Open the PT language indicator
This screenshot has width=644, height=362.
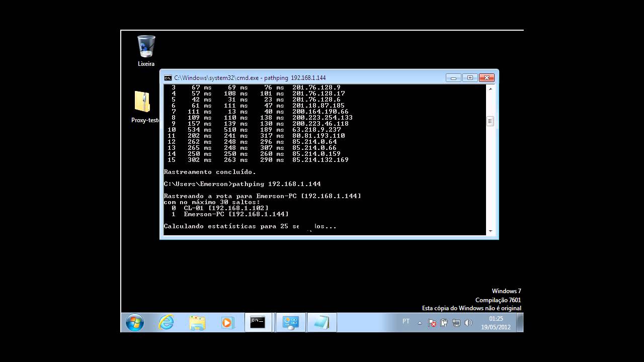[x=406, y=321]
